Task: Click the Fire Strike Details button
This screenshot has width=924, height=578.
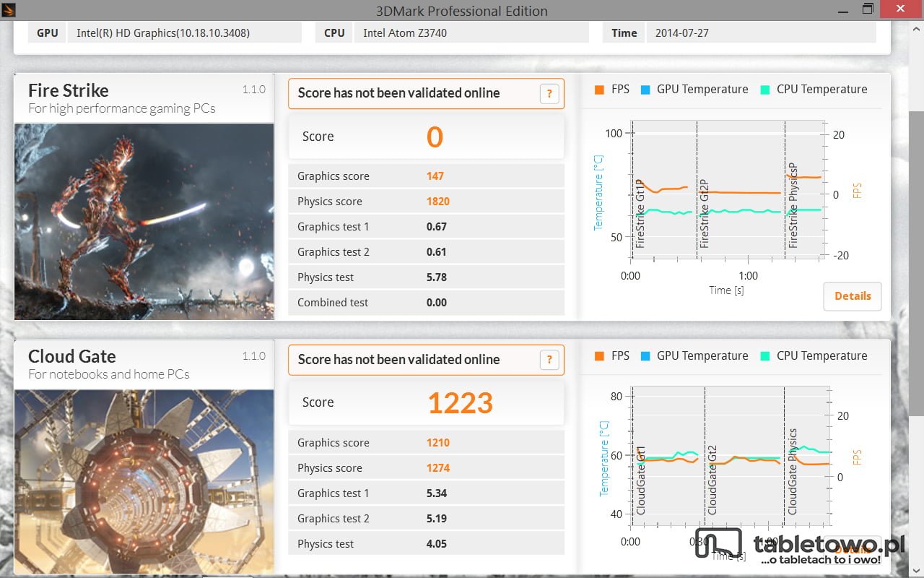Action: pyautogui.click(x=853, y=296)
